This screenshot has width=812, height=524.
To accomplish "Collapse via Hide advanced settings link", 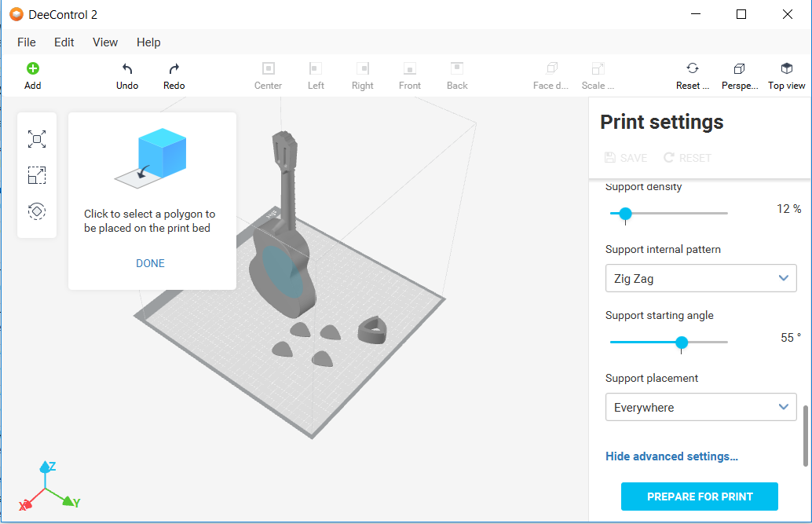I will pos(671,456).
